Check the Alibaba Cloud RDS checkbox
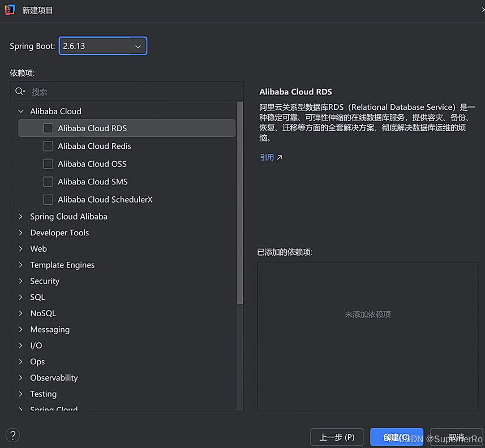Viewport: 485px width, 448px height. coord(48,128)
